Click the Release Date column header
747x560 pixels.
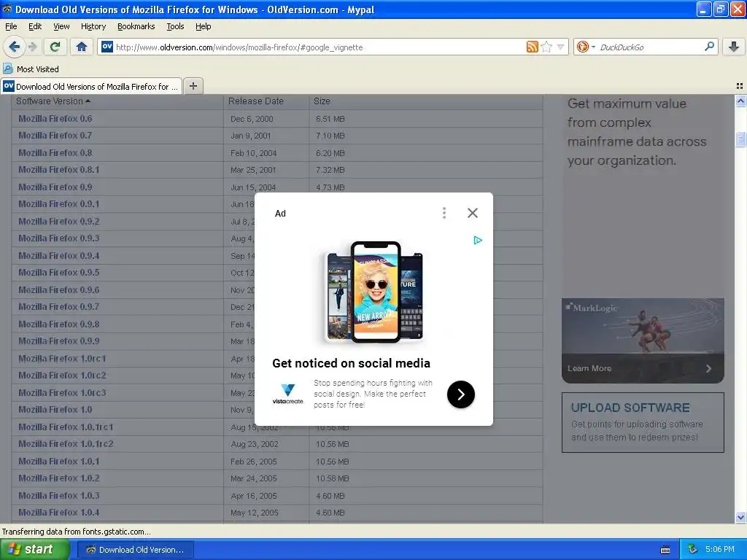point(256,101)
